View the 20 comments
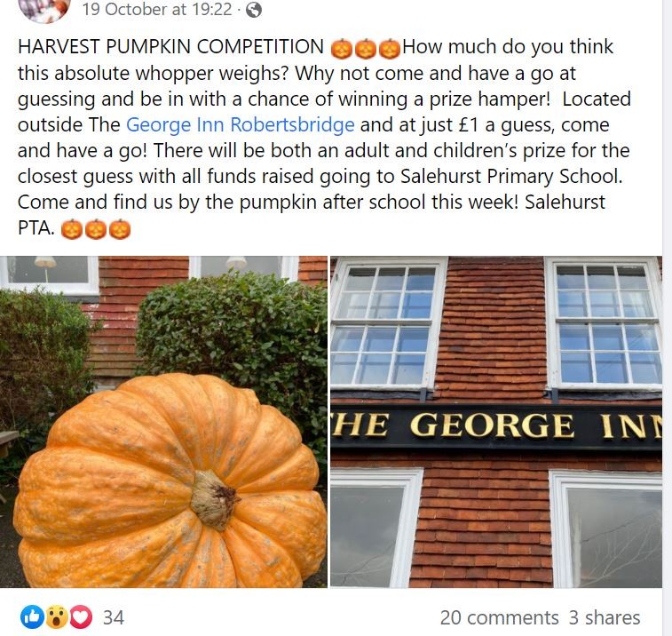 [x=499, y=617]
